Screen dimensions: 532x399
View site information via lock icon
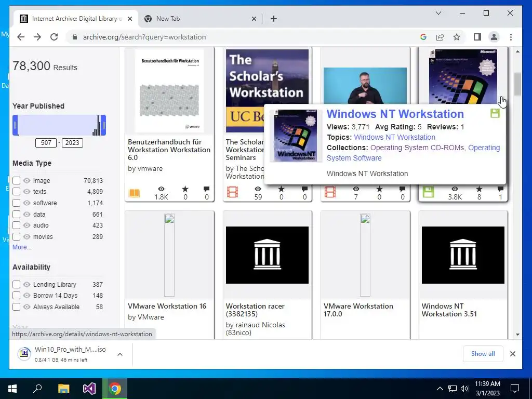click(x=75, y=37)
